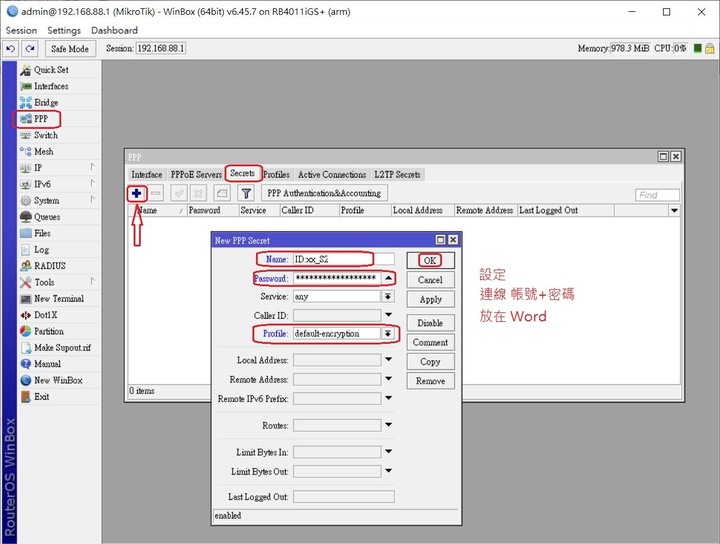Viewport: 720px width, 544px height.
Task: Click the Redo arrow in toolbar
Action: coord(30,49)
